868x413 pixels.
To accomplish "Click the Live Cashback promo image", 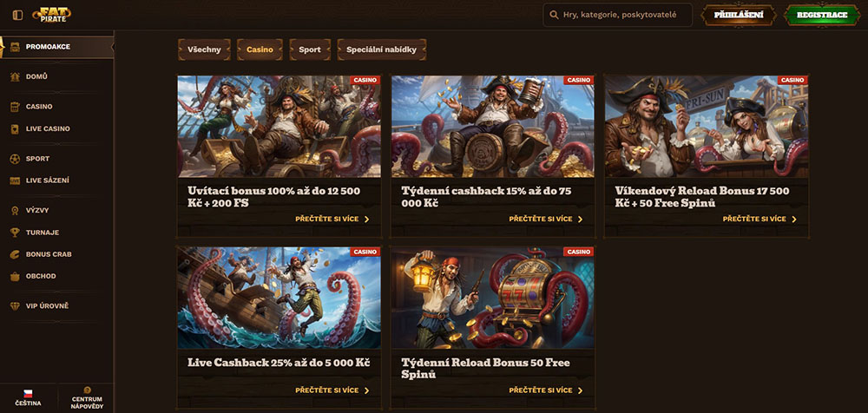I will [x=279, y=297].
